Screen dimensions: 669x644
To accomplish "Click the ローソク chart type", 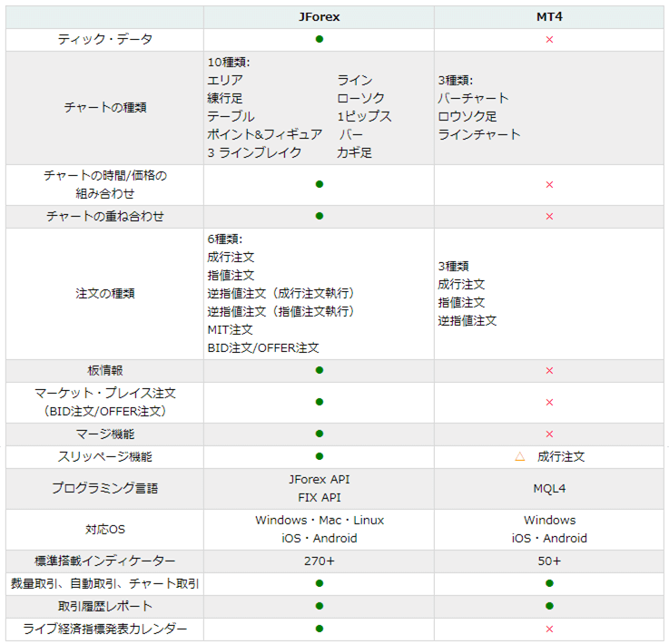I will [x=360, y=99].
